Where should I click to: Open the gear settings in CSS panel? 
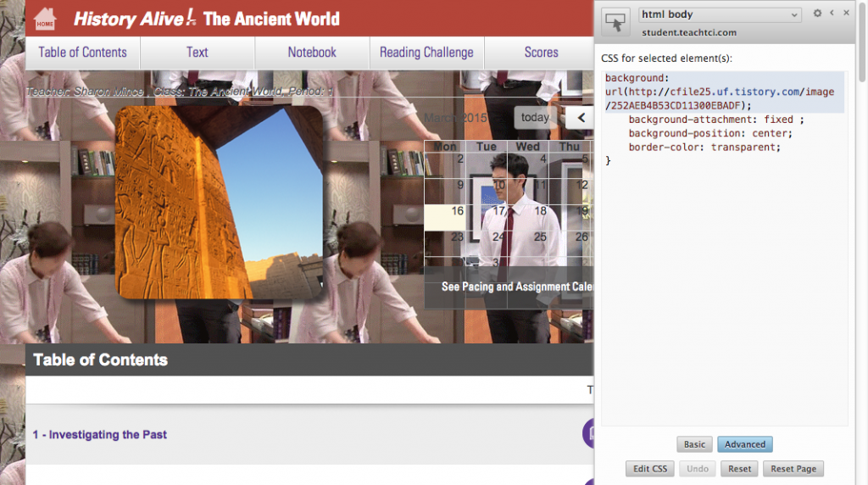817,13
